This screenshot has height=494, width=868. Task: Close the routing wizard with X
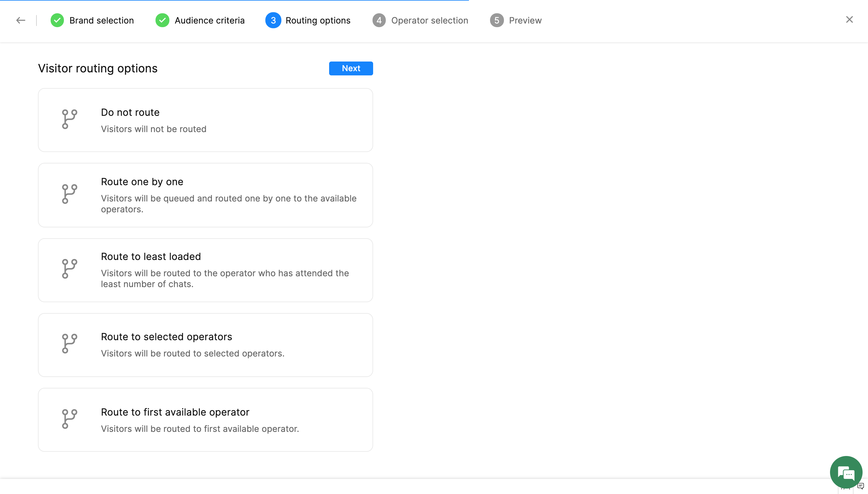tap(849, 20)
